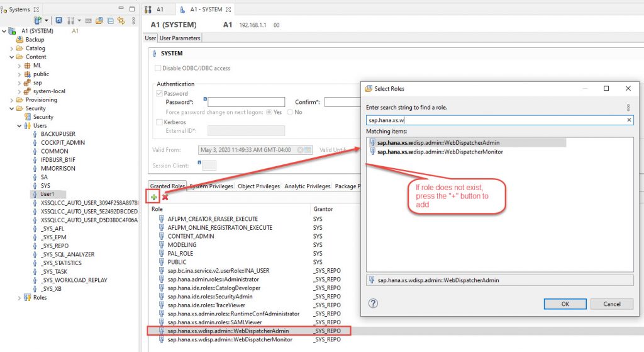The image size is (644, 352).
Task: Click the Confirm password field
Action: [343, 102]
